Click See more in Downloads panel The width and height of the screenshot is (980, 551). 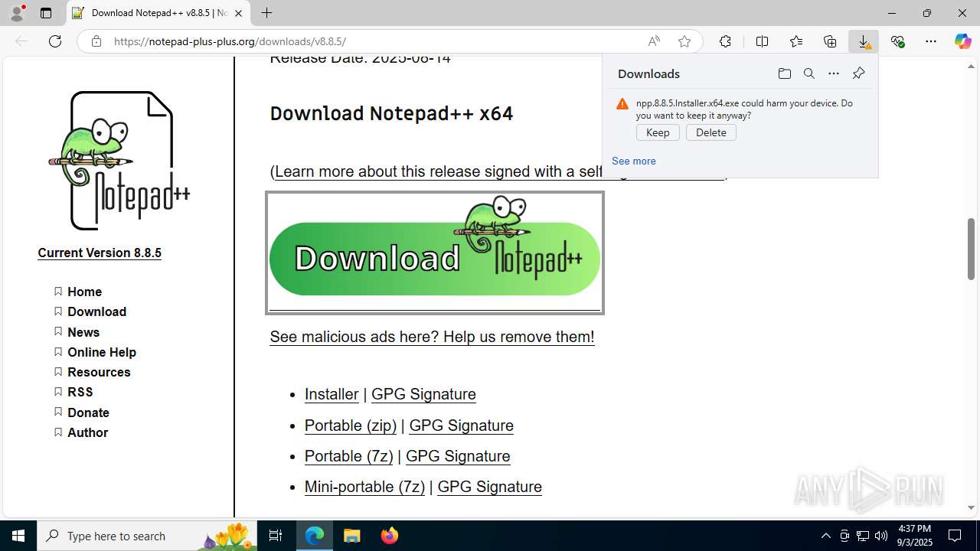click(633, 161)
